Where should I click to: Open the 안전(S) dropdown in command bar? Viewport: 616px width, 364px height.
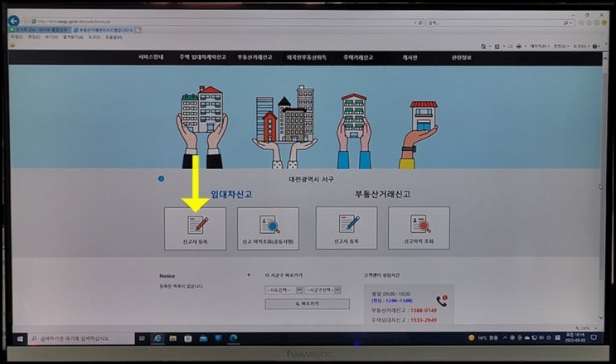pos(560,46)
